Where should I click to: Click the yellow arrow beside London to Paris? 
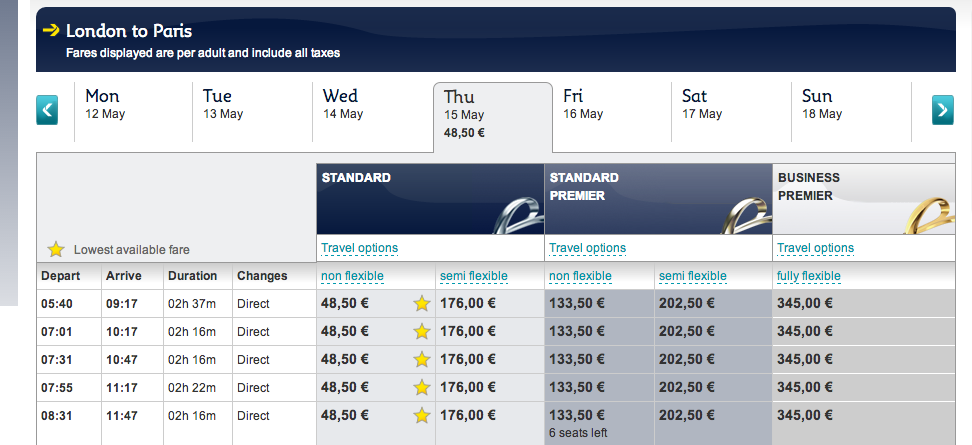[x=51, y=30]
